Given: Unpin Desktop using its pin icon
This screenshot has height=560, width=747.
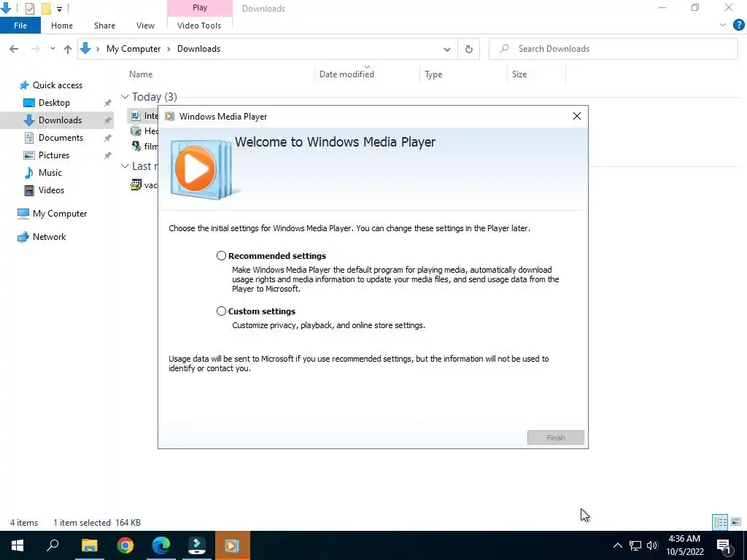Looking at the screenshot, I should click(x=108, y=103).
